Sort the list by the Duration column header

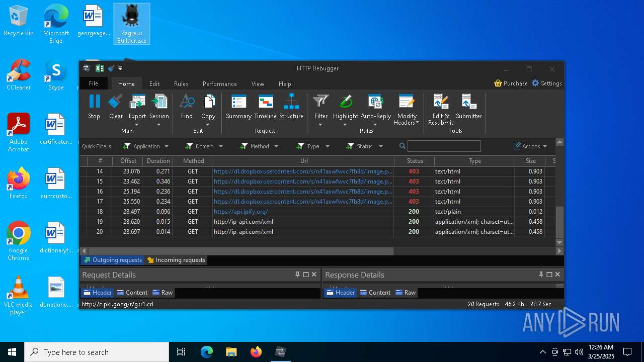tap(158, 161)
